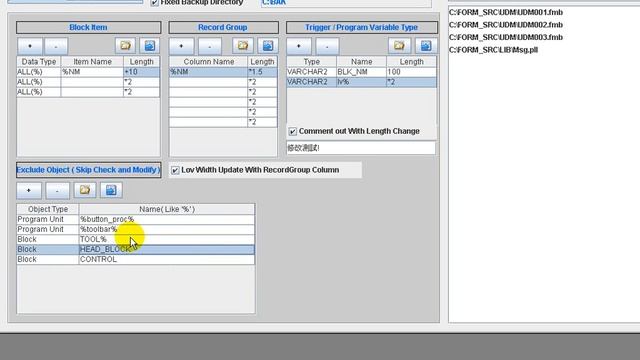Click Name( Like '%') column header
This screenshot has width=640, height=360.
click(167, 209)
